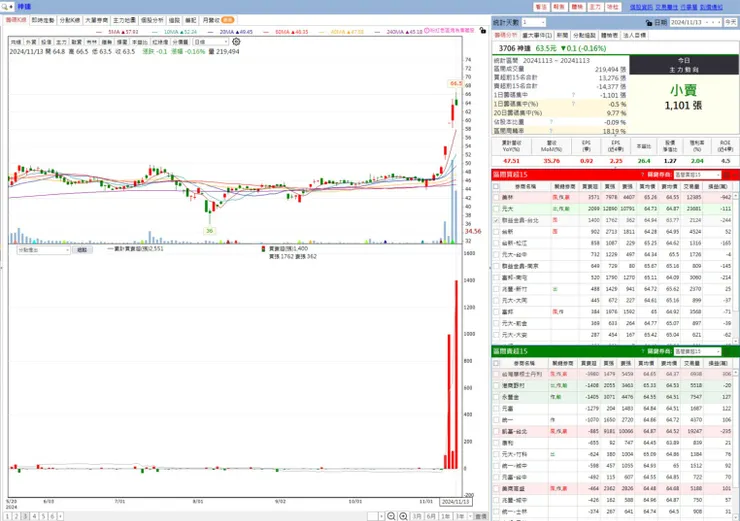The width and height of the screenshot is (740, 521).
Task: Open the 個股分析 tab
Action: 152,20
